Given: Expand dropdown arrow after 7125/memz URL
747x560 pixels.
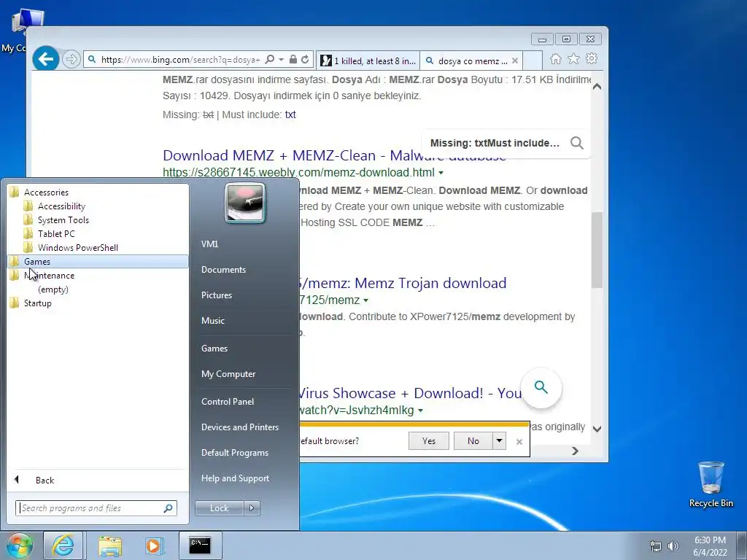Looking at the screenshot, I should pyautogui.click(x=366, y=300).
